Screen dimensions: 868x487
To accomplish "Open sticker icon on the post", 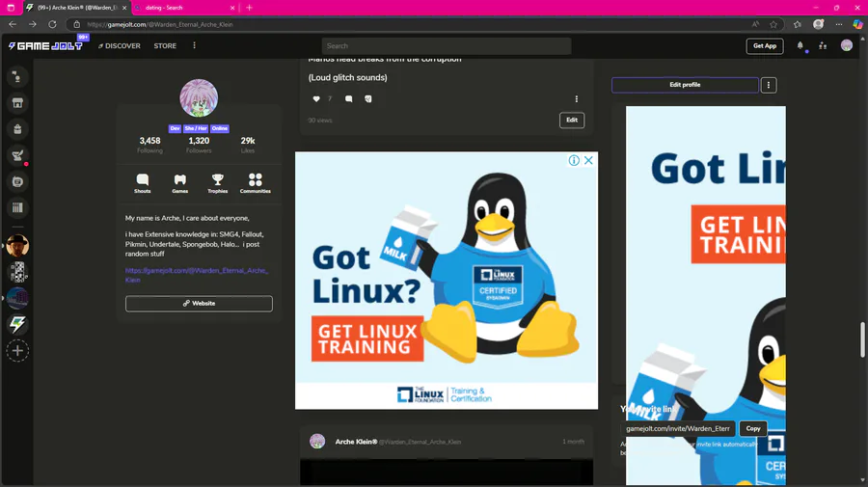I will 368,99.
